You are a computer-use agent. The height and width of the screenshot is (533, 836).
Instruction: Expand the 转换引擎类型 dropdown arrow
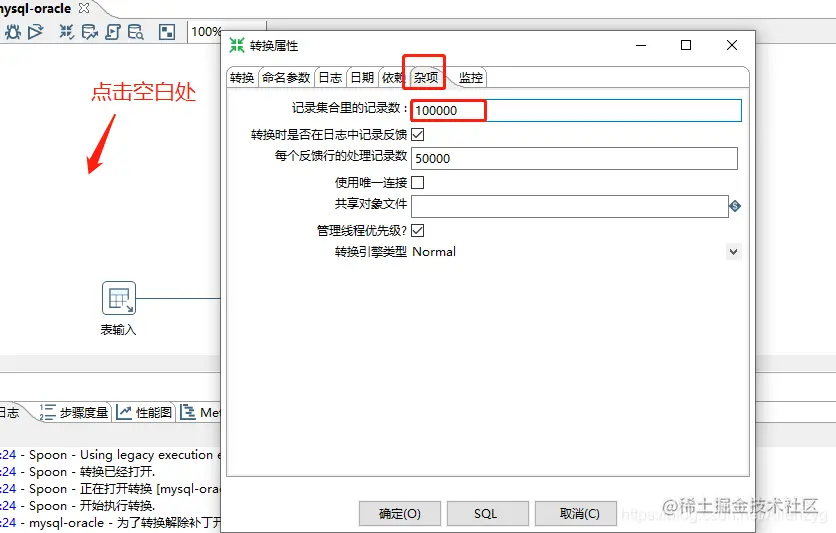(x=734, y=252)
